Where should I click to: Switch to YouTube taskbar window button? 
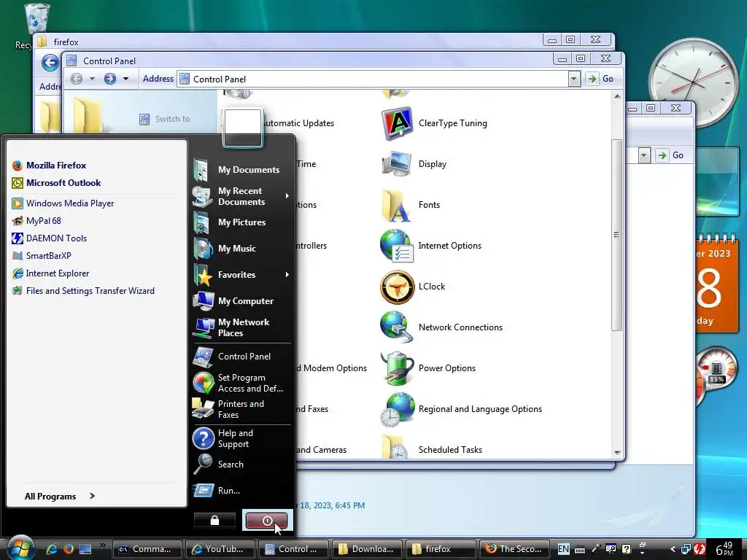[220, 549]
